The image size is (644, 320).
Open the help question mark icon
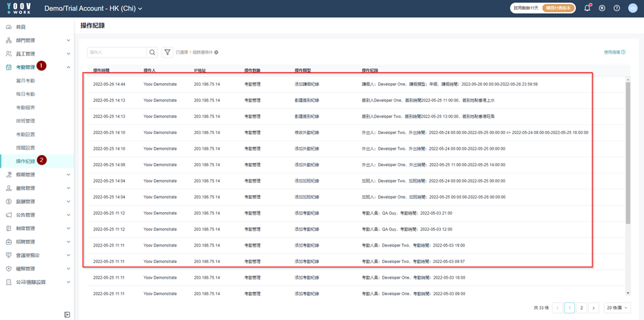tap(617, 9)
